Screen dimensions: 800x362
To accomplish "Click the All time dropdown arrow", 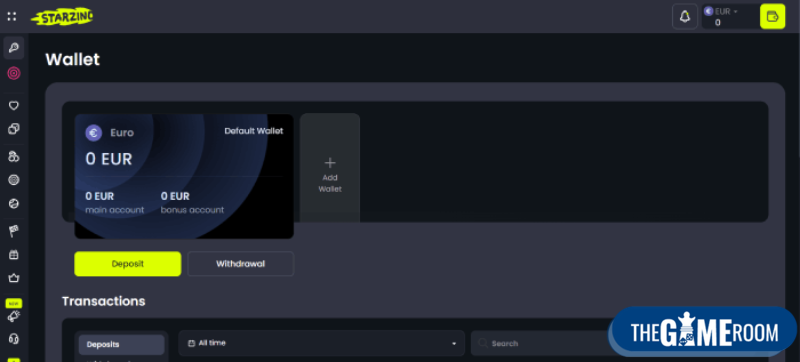I will point(454,344).
